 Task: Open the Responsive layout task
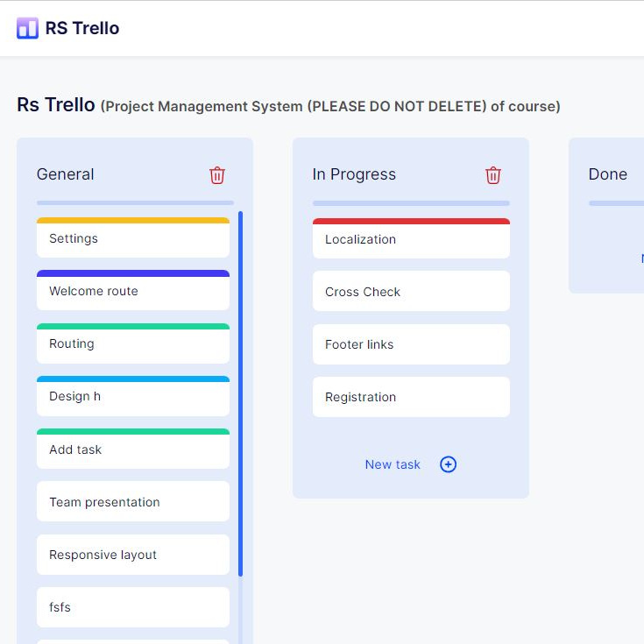coord(133,555)
